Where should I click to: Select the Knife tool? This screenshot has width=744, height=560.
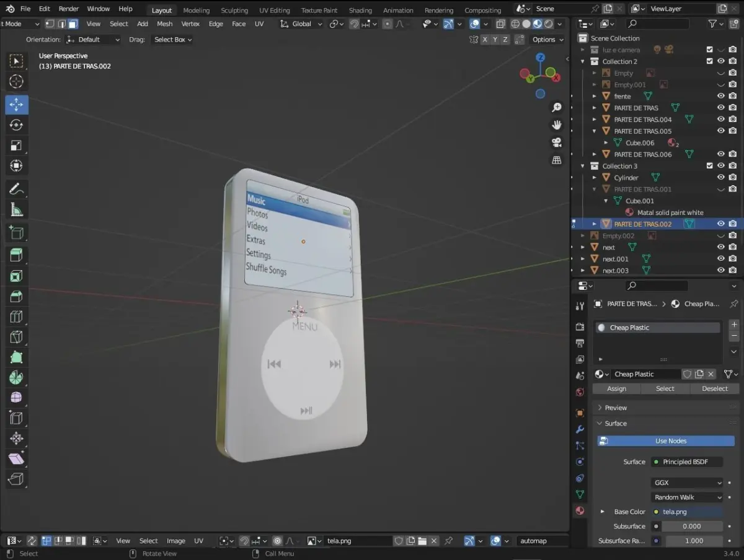(x=17, y=338)
